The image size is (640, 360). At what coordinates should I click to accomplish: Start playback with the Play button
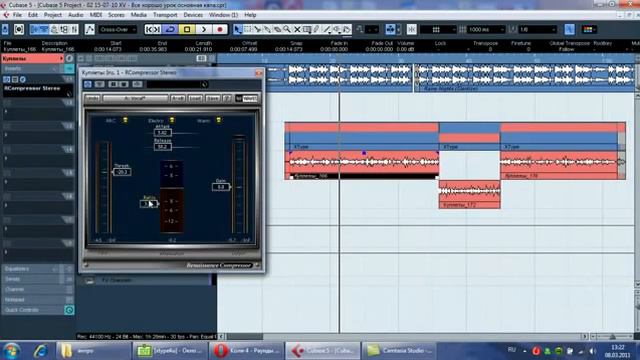203,29
